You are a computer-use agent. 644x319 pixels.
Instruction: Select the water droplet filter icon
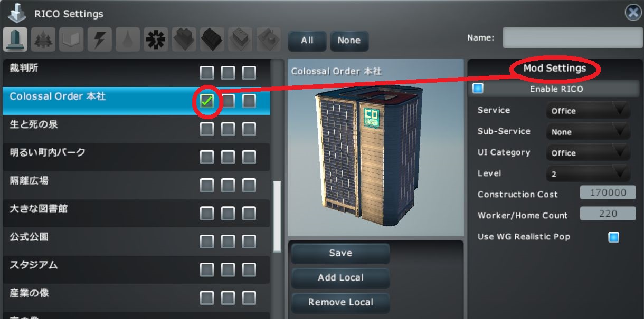pos(127,40)
